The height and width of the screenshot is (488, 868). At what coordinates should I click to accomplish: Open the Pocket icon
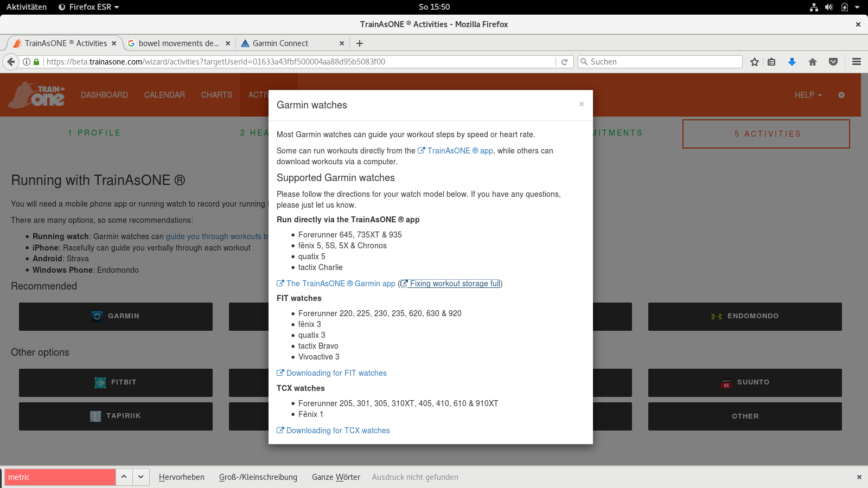[833, 62]
